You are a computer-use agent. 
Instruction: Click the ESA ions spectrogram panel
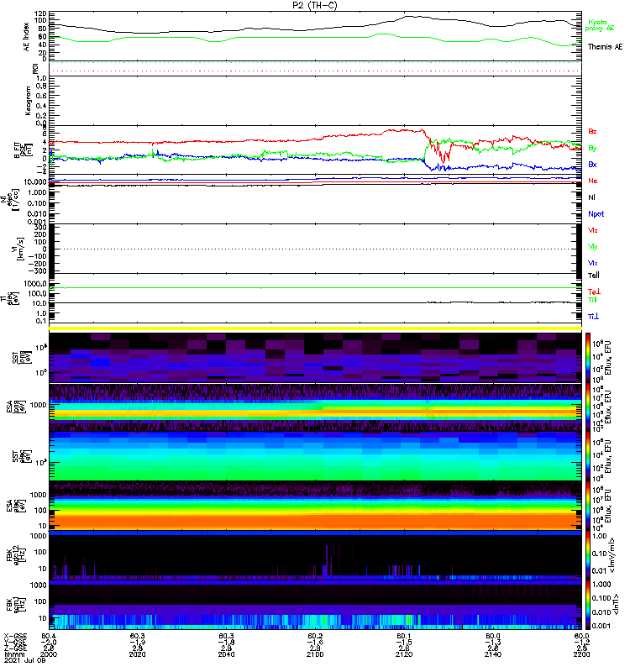point(315,407)
